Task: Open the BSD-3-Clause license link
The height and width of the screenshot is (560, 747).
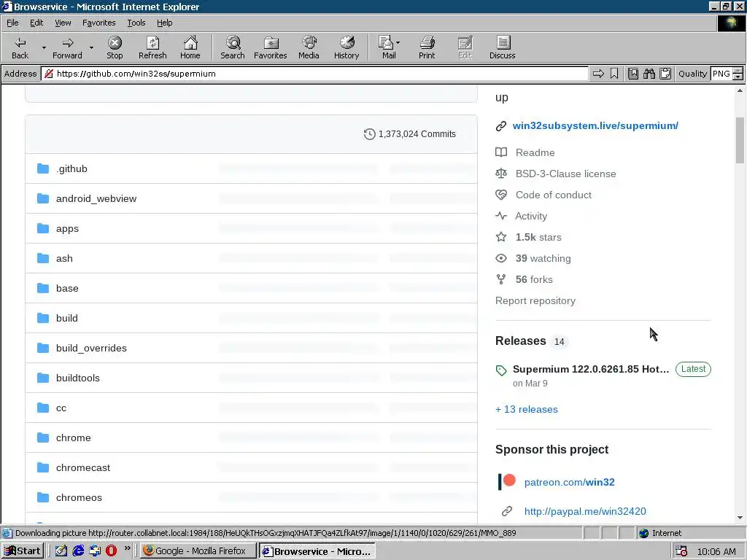Action: click(x=565, y=174)
